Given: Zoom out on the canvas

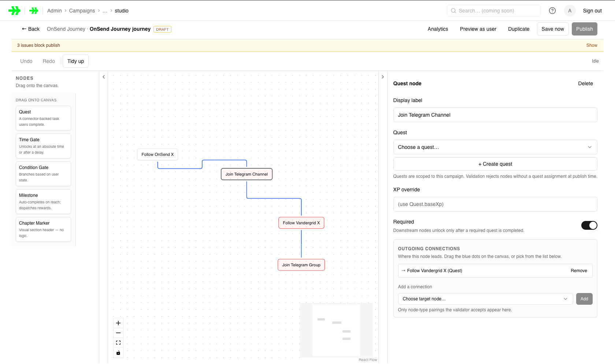Looking at the screenshot, I should 118,333.
